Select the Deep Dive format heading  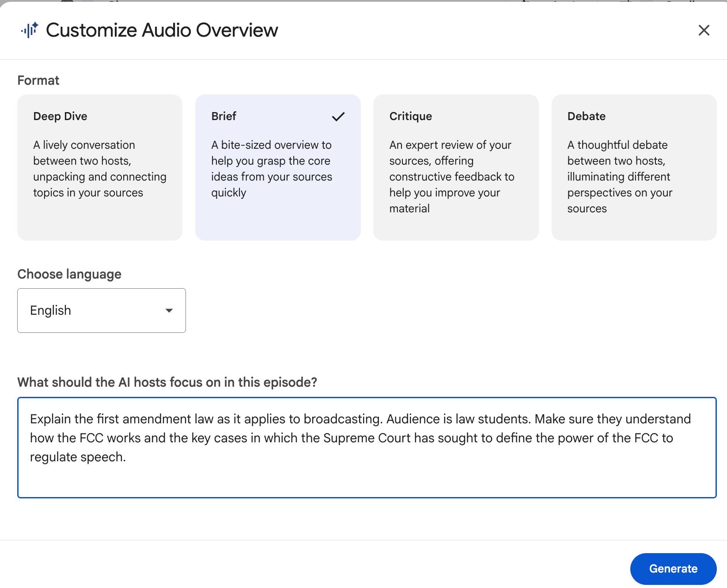coord(60,116)
